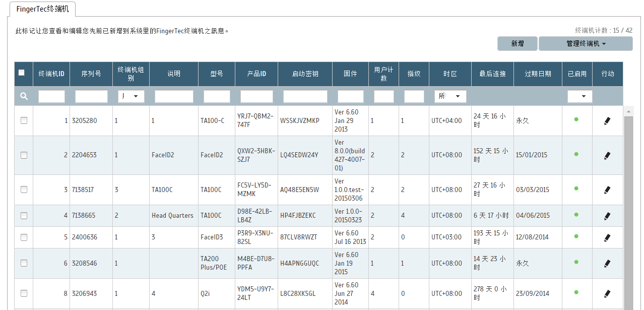Sort by the 终端机ID column header
644x310 pixels.
pos(51,74)
